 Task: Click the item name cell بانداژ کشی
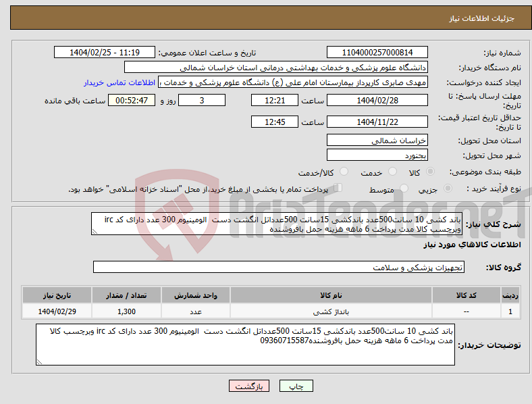tap(331, 311)
